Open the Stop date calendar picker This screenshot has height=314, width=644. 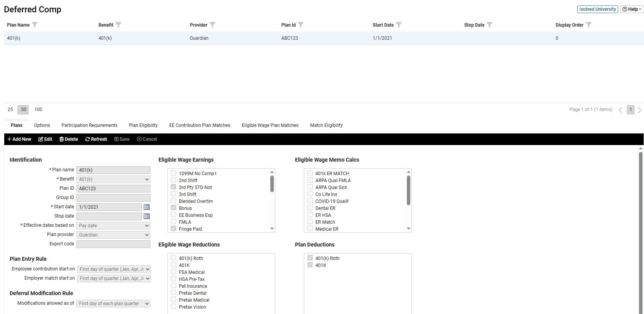coord(147,216)
